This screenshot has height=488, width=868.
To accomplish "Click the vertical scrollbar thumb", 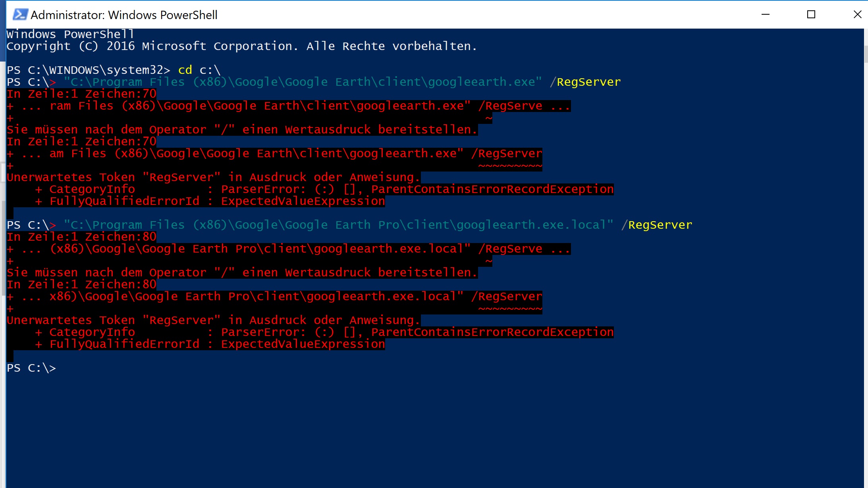I will tap(866, 54).
